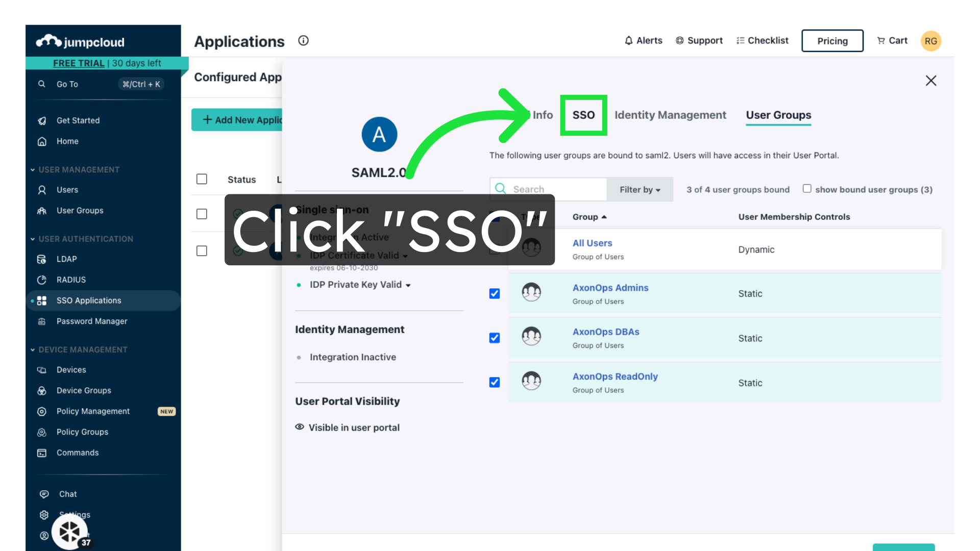Open the Filter by dropdown
This screenshot has width=980, height=551.
[x=640, y=190]
